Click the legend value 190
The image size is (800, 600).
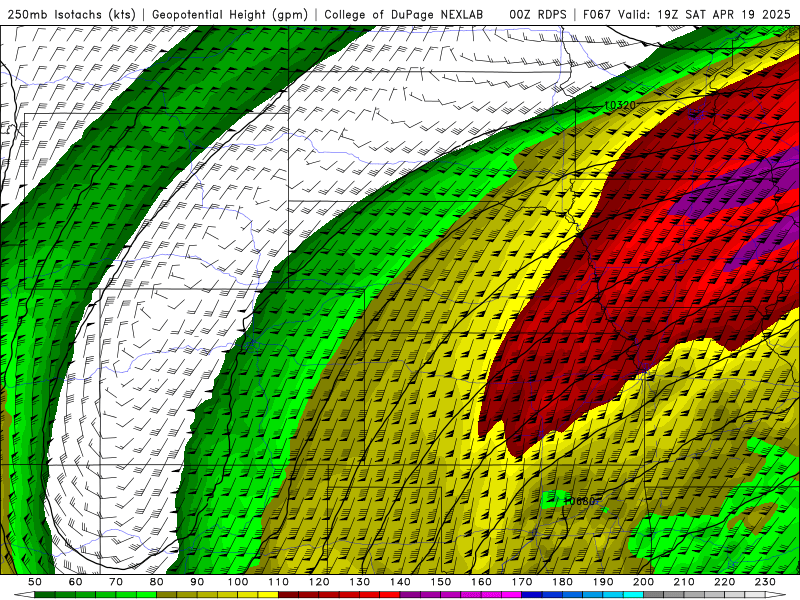603,582
